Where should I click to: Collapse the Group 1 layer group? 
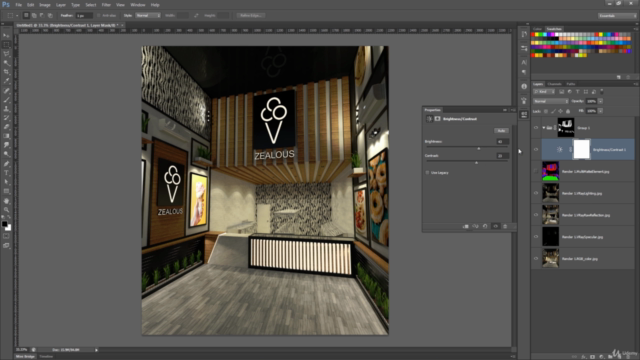click(x=544, y=128)
